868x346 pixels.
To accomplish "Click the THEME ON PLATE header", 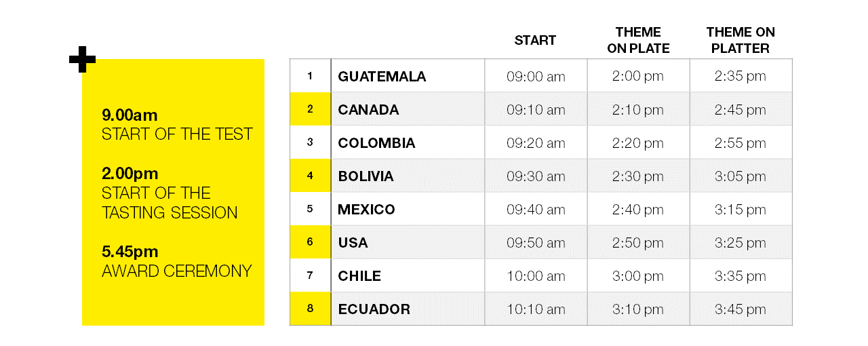I will click(x=638, y=40).
